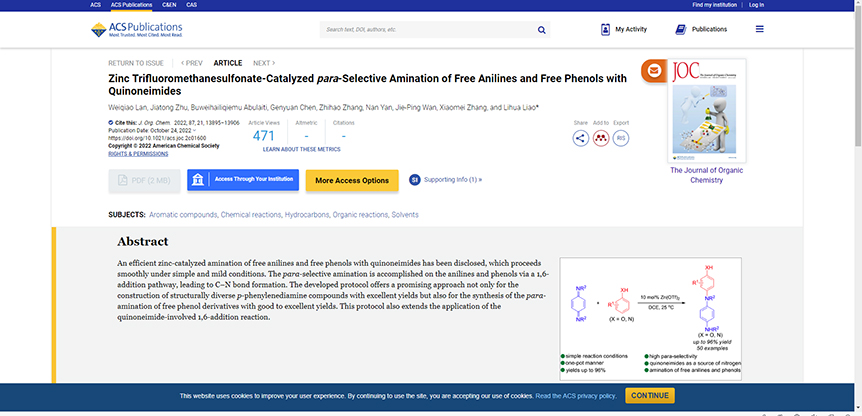Export citation with RIS icon
The height and width of the screenshot is (416, 862).
click(621, 138)
